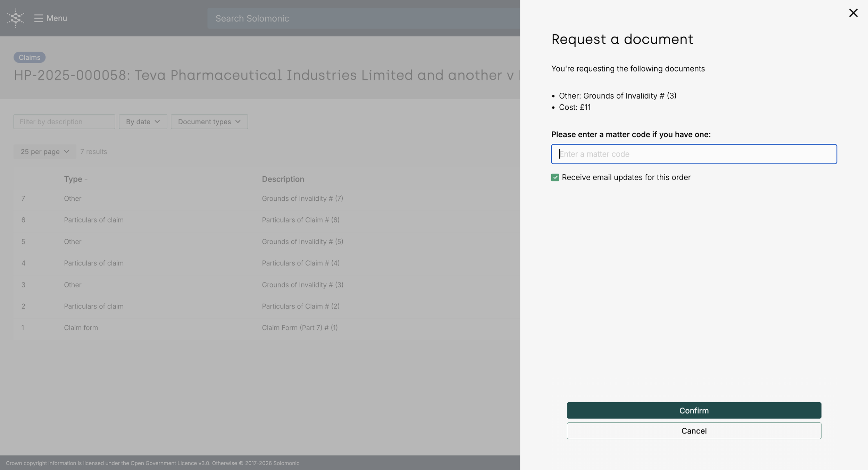The image size is (868, 470).
Task: Select Grounds of Invalidity # (5) row
Action: tap(302, 242)
